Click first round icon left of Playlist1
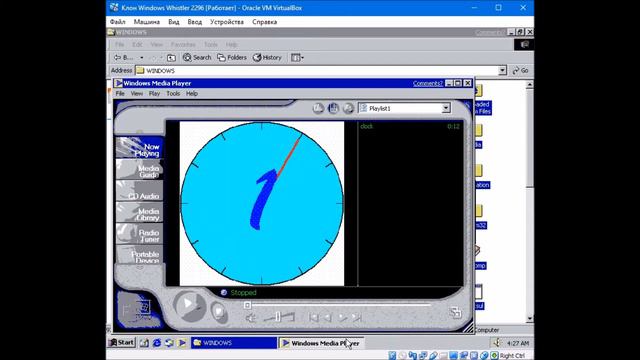 (x=318, y=108)
